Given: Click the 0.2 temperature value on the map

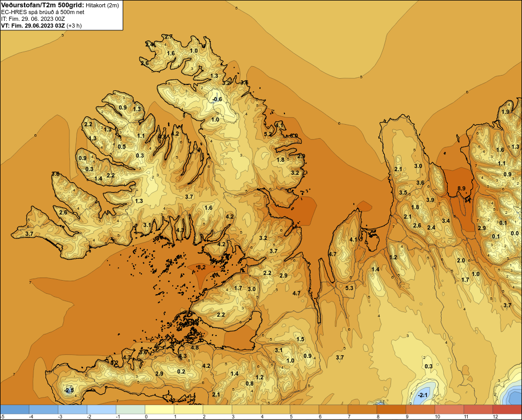Looking at the screenshot, I should click(x=181, y=371).
